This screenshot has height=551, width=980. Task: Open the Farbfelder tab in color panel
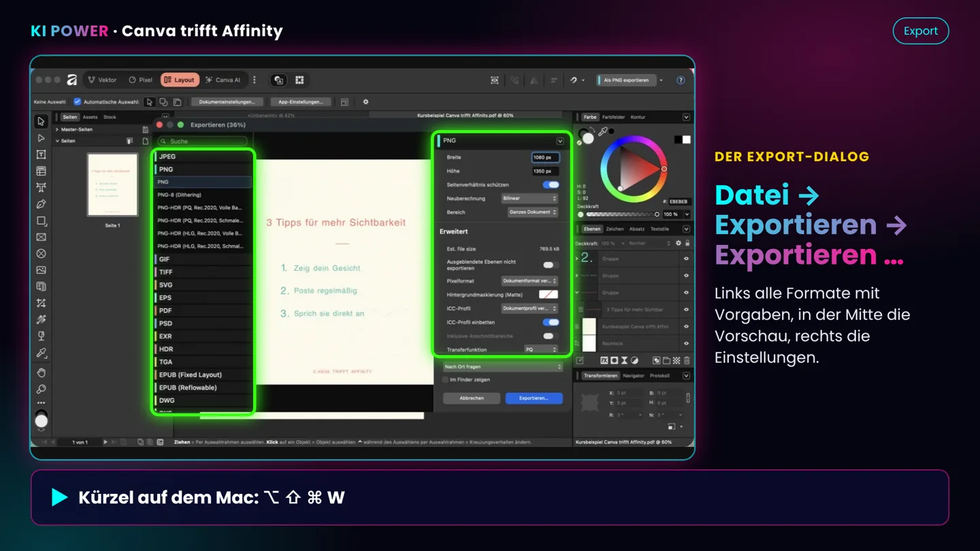613,117
